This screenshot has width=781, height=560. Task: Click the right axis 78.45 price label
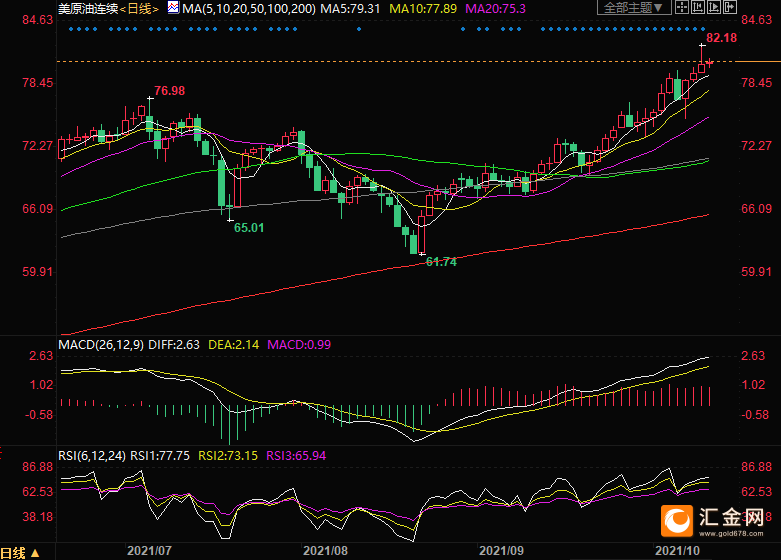click(x=756, y=83)
